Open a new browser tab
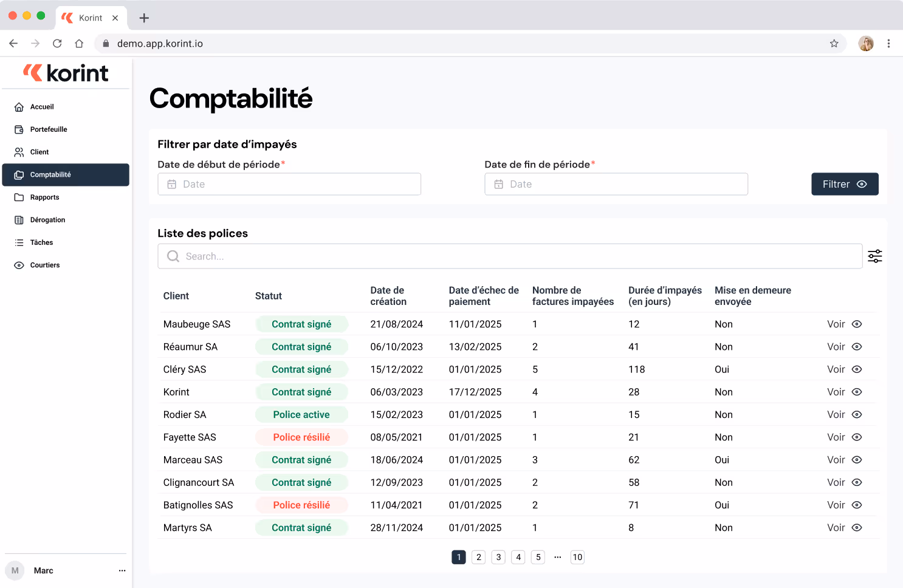 click(144, 18)
